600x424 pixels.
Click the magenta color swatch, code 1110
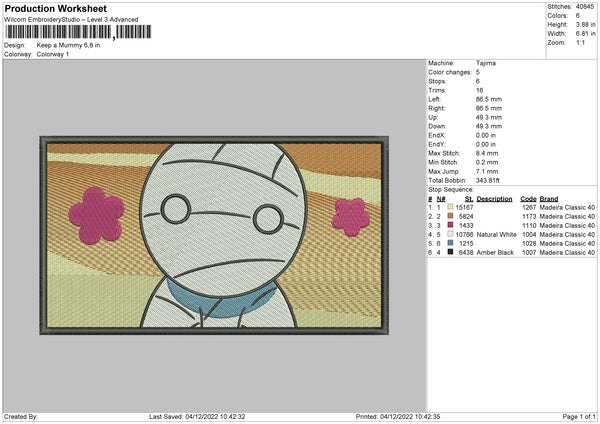point(450,225)
